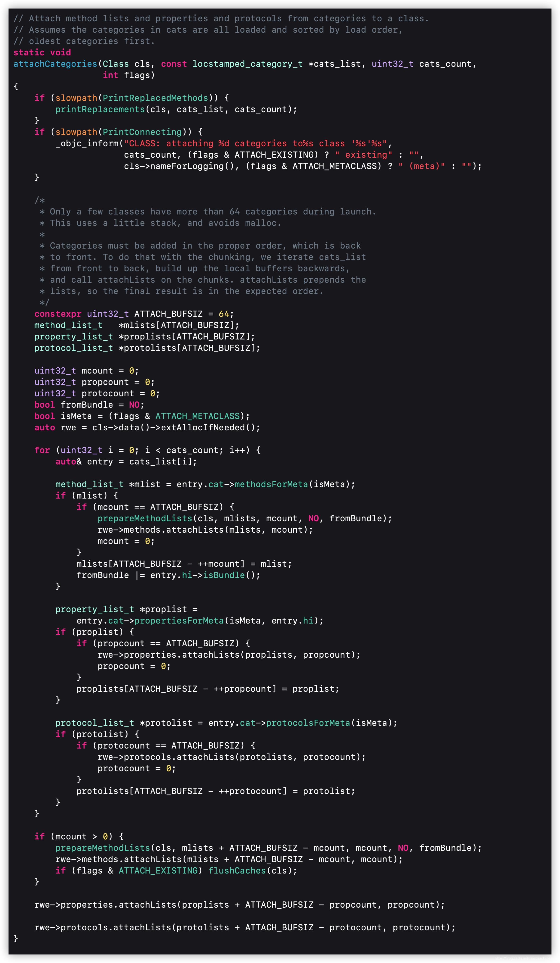Click final 'rwe->properties.attachLists(proplists + ...' line
This screenshot has height=963, width=560.
(x=240, y=905)
